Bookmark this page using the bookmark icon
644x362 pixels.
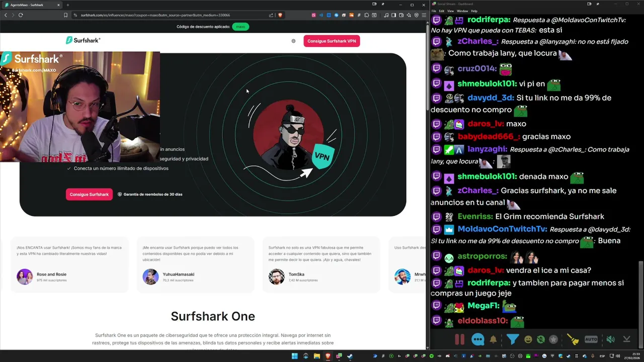pos(65,15)
